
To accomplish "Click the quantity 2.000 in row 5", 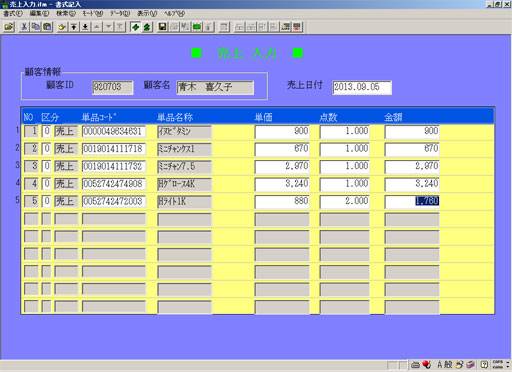I will pos(345,201).
